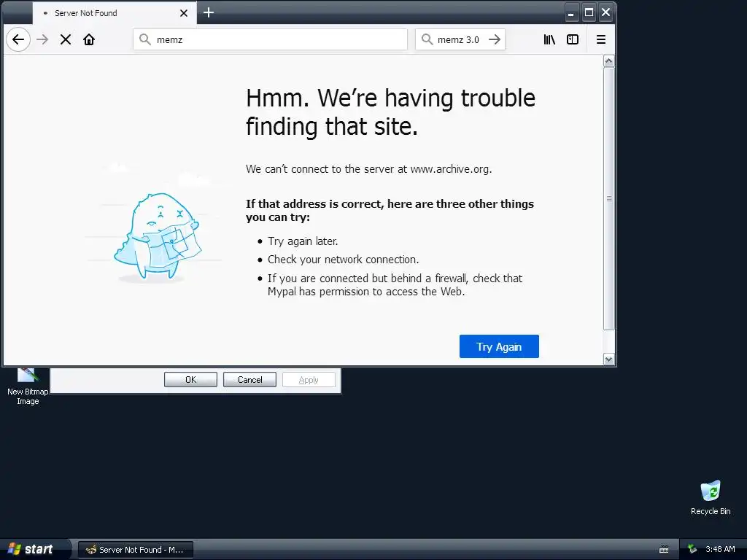Click the 'Try again later.' bullet text
Viewport: 747px width, 560px height.
[x=303, y=241]
